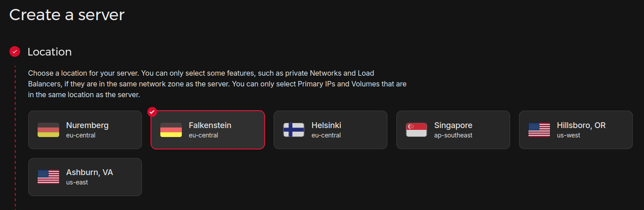Select the Falkenstein location card
The height and width of the screenshot is (210, 644).
click(x=208, y=130)
